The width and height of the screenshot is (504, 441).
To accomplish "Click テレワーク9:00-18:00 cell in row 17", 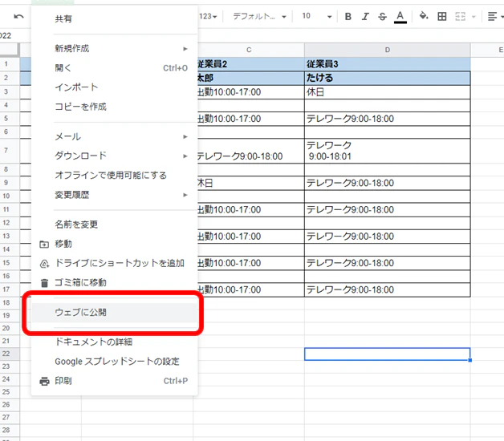I will point(388,289).
